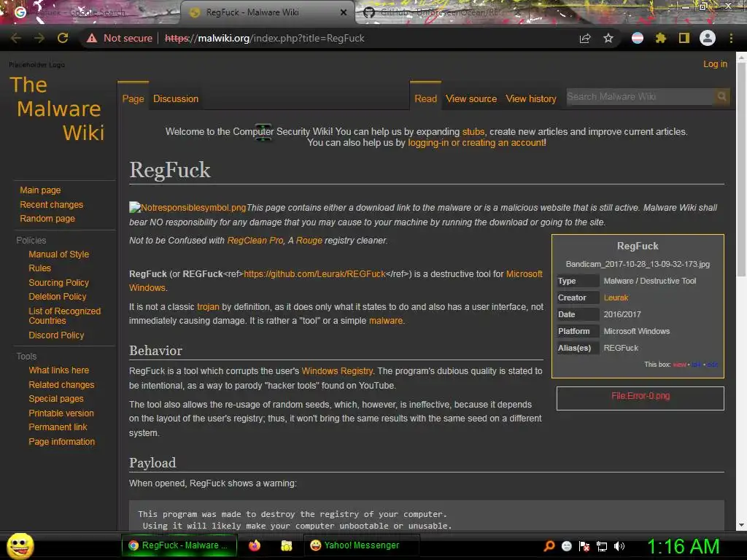Screen dimensions: 747x560
Task: Select the Read tab
Action: (x=425, y=98)
